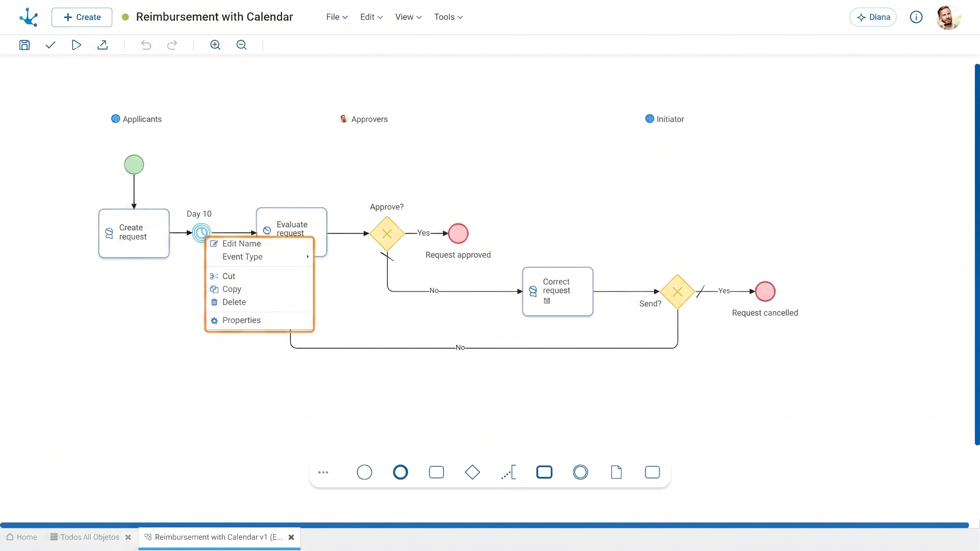Open the File menu

(337, 17)
